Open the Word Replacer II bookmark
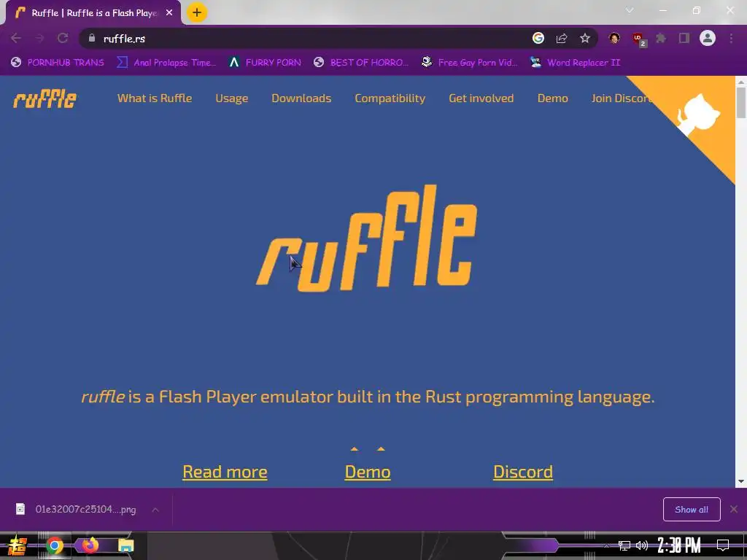The height and width of the screenshot is (560, 747). click(575, 63)
